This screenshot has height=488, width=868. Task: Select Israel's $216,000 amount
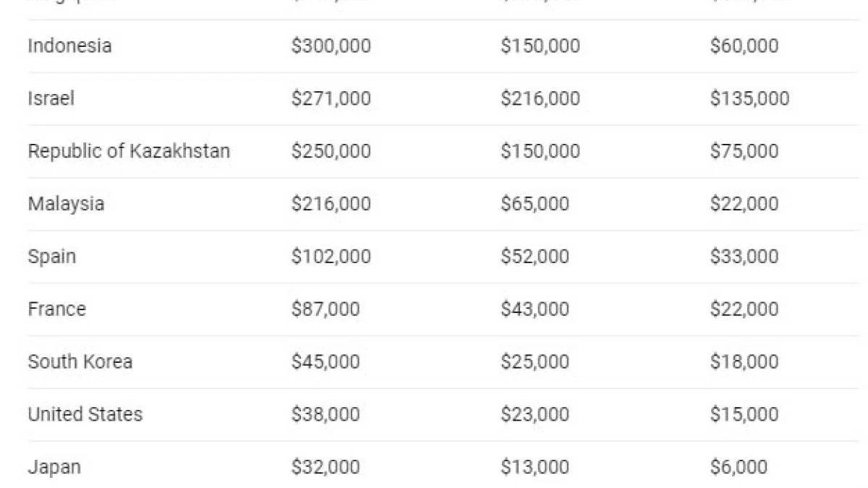point(540,98)
